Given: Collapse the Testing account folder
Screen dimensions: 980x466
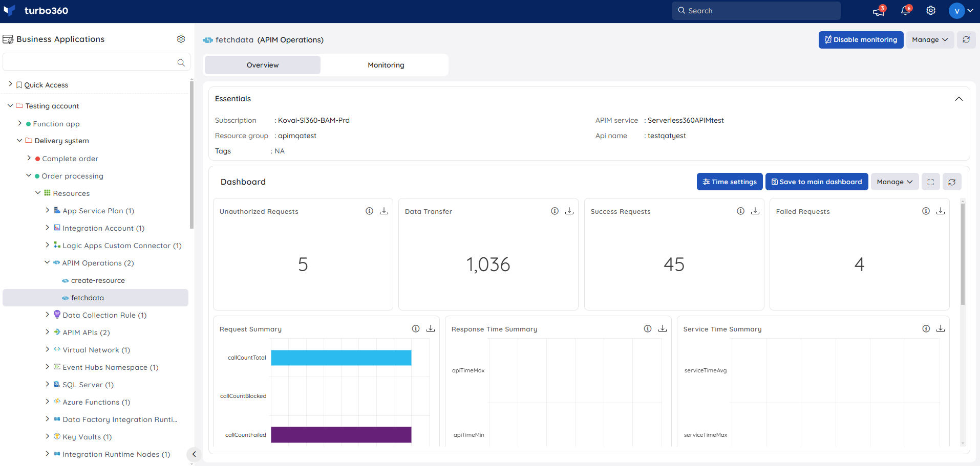Looking at the screenshot, I should [x=10, y=106].
